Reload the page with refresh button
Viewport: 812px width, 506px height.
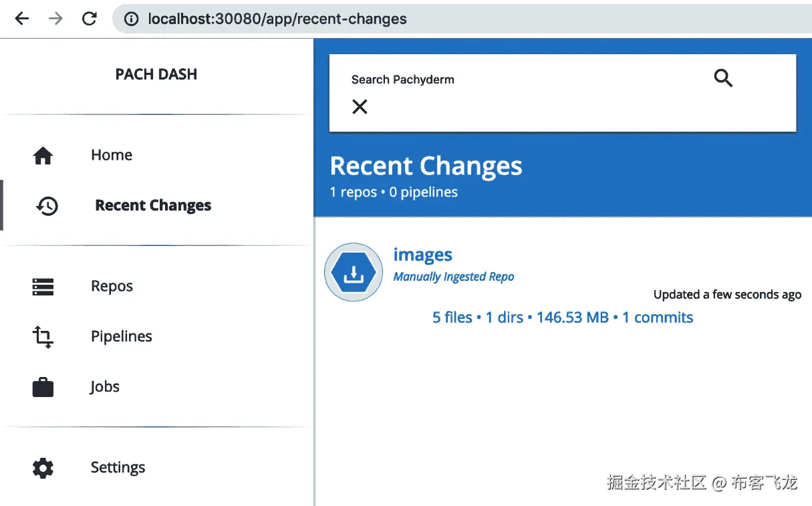pos(90,19)
